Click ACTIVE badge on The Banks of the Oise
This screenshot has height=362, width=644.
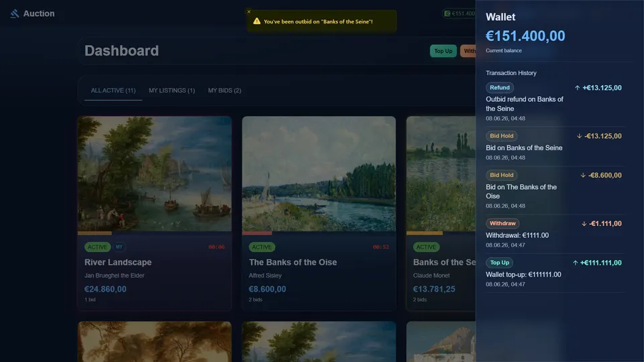(x=262, y=247)
